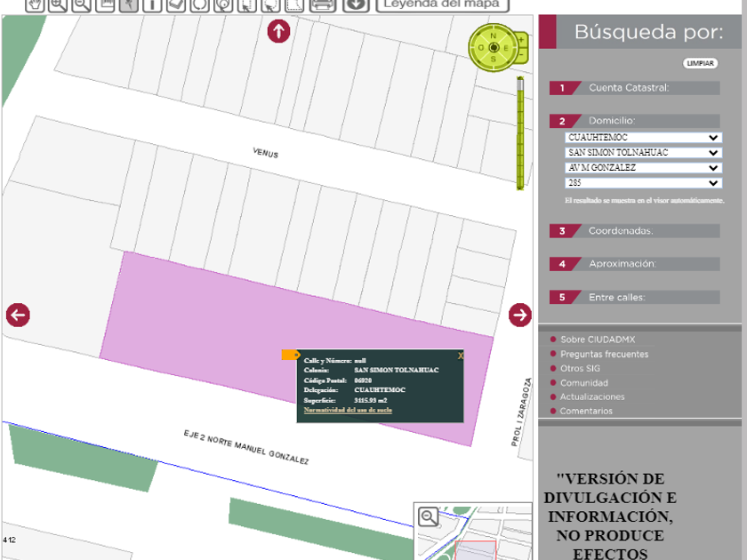Activate the zoom in magnifier tool
Viewport: 747px width, 560px height.
tap(58, 4)
